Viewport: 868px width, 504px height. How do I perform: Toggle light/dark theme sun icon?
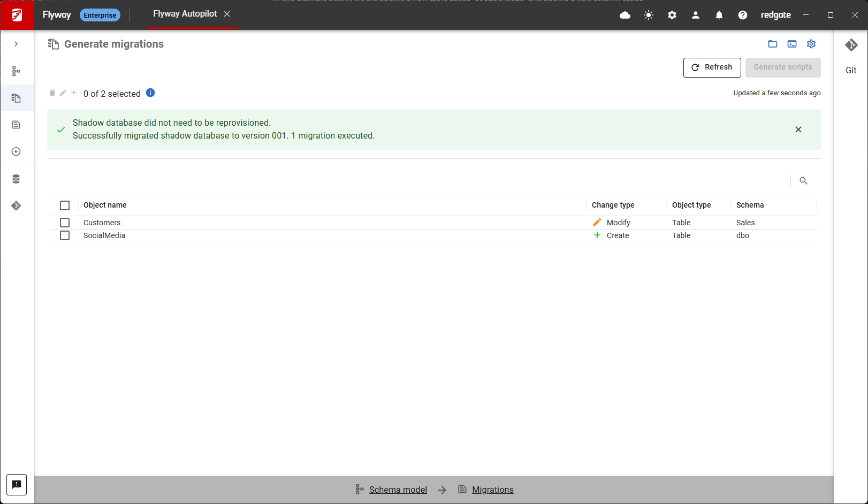(x=649, y=15)
